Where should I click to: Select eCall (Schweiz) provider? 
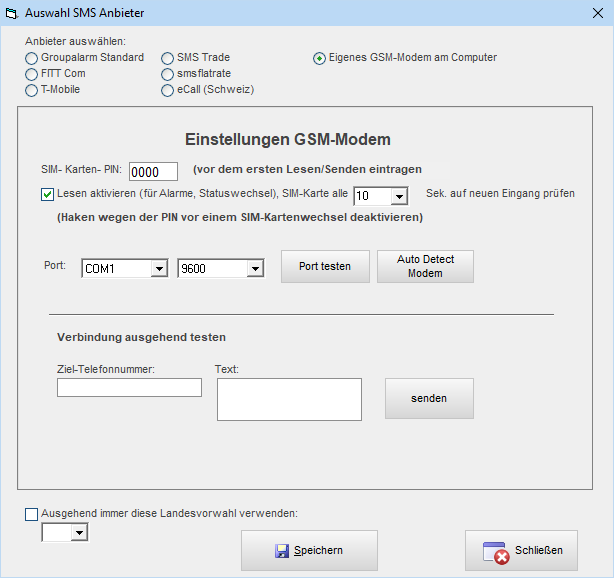[x=169, y=90]
